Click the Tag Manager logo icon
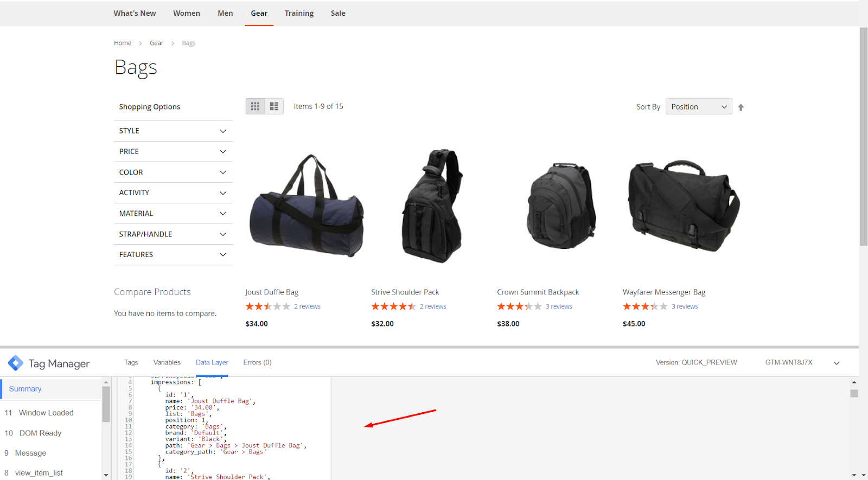 16,363
